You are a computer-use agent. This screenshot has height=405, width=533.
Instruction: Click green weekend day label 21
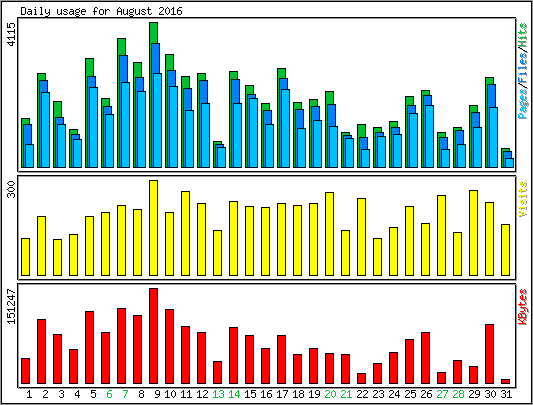pos(346,394)
